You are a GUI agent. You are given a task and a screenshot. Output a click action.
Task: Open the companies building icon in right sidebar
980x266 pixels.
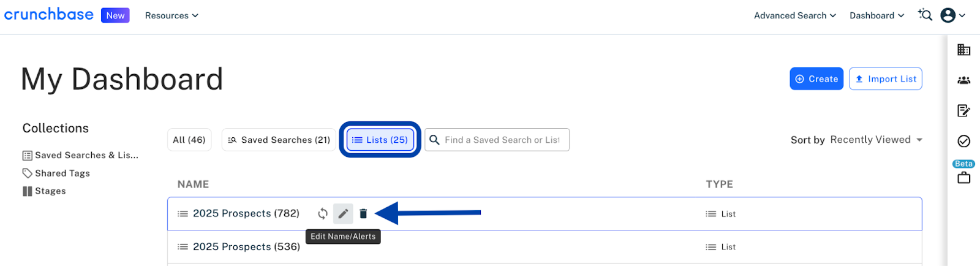963,50
